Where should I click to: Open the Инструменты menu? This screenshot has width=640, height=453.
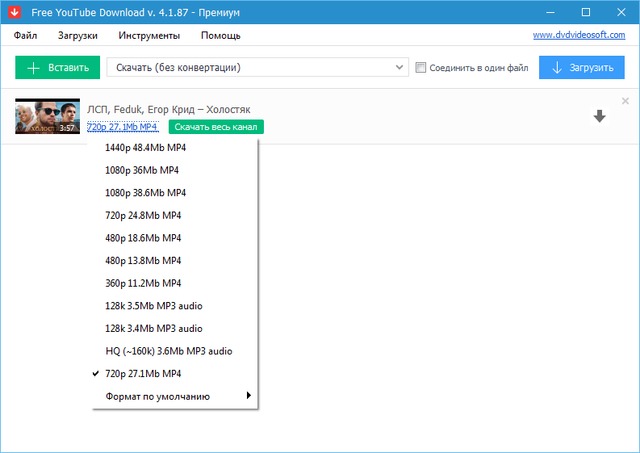click(x=149, y=36)
